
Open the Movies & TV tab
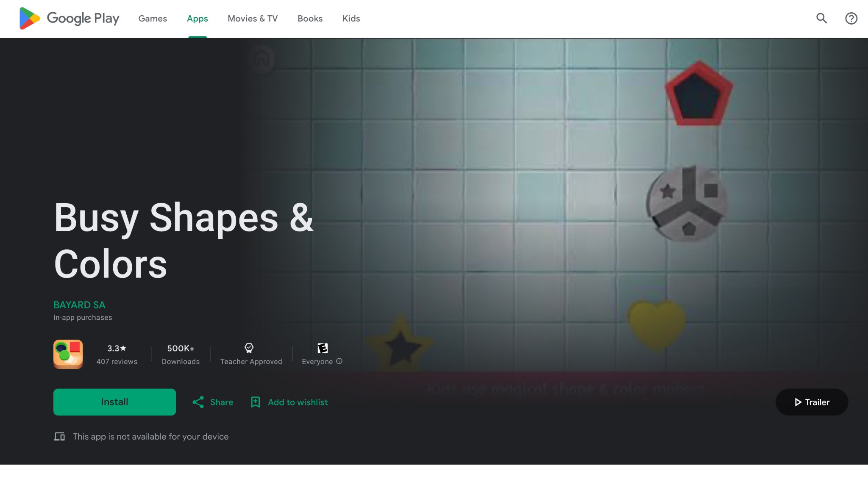pyautogui.click(x=253, y=19)
